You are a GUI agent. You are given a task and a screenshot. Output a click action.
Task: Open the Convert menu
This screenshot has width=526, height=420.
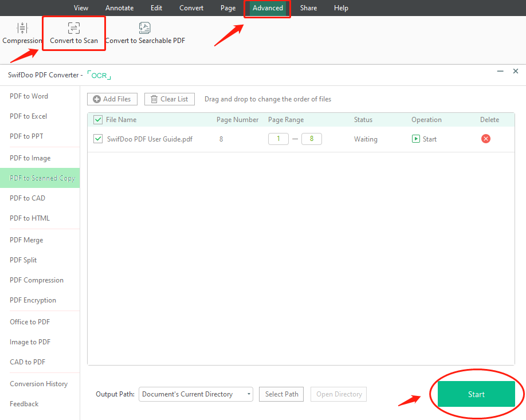click(x=191, y=8)
